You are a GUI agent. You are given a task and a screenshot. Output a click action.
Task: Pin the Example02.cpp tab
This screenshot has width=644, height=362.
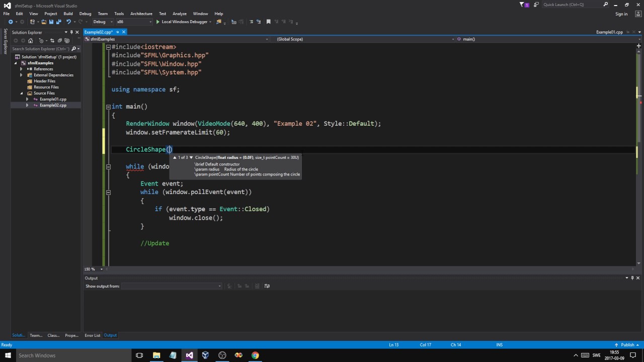[118, 32]
